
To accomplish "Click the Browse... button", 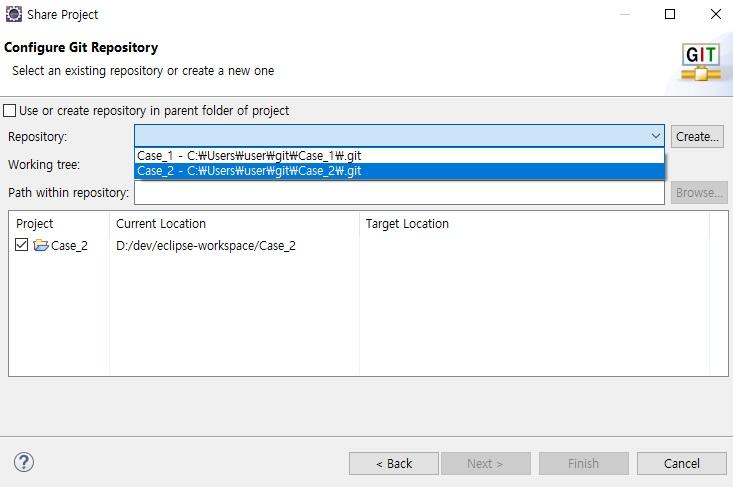I will point(699,193).
